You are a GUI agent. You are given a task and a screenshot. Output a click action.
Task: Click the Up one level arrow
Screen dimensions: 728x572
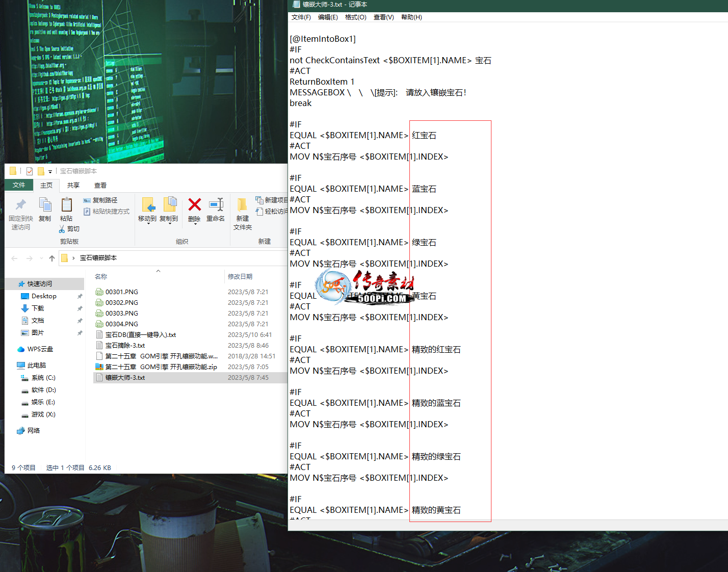tap(52, 258)
